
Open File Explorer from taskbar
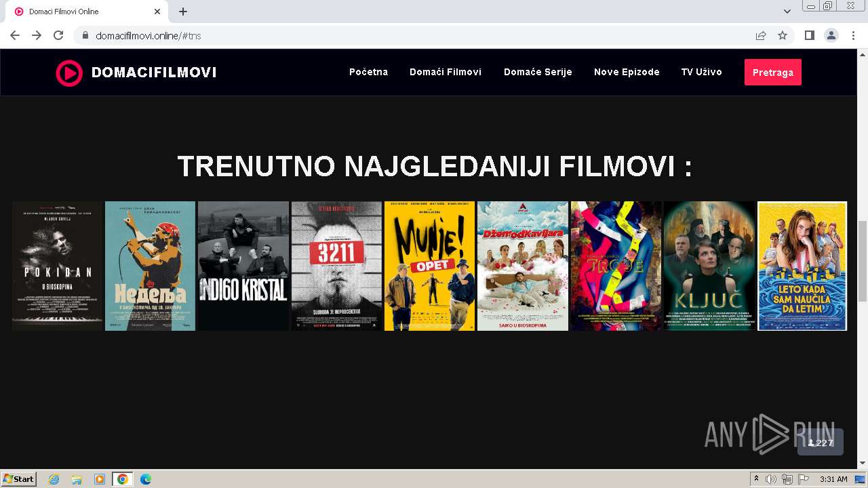[x=77, y=479]
